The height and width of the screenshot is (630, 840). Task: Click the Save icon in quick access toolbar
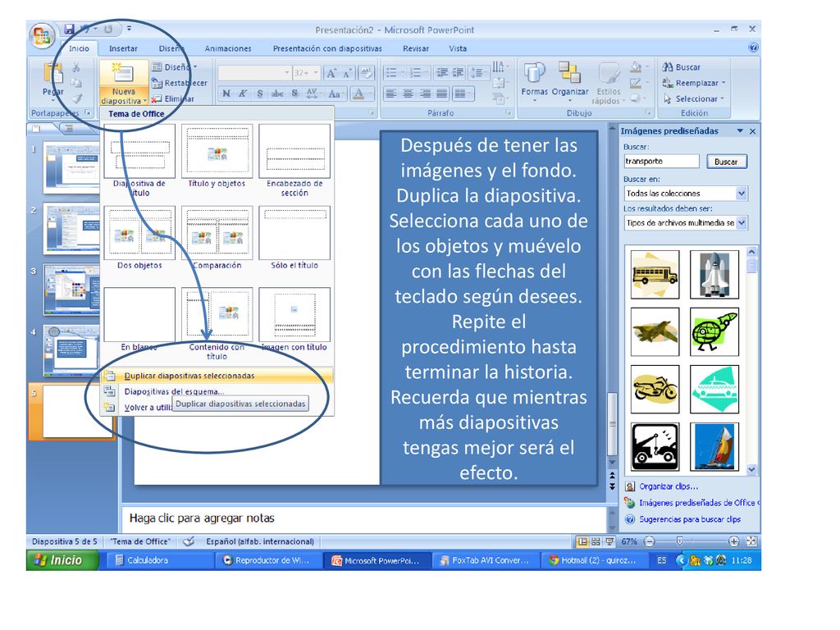pyautogui.click(x=69, y=29)
